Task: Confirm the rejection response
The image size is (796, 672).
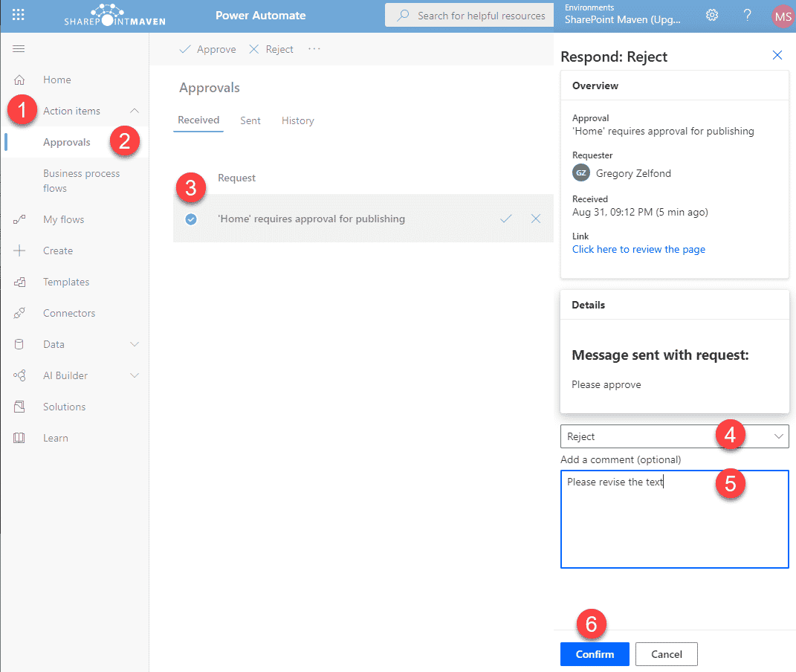Action: [595, 654]
